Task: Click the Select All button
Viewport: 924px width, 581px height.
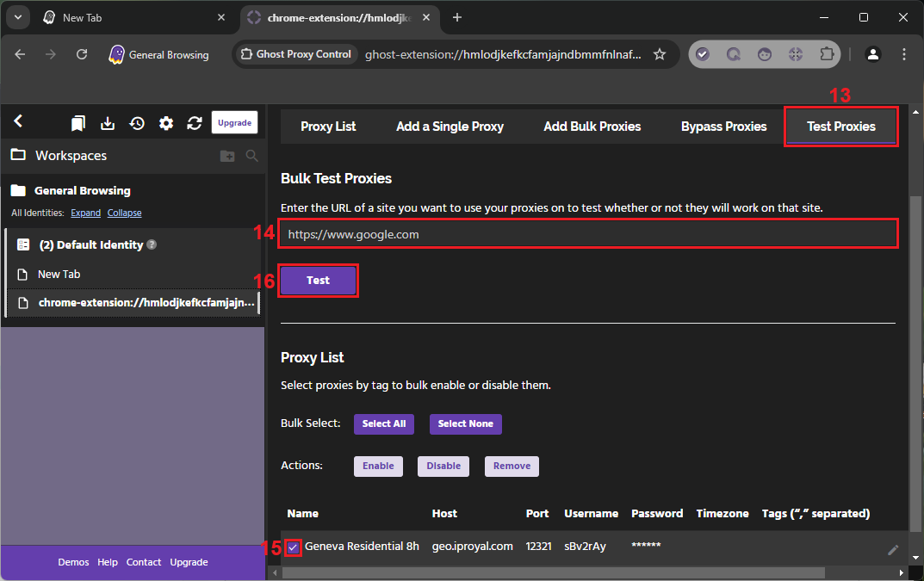Action: (383, 423)
